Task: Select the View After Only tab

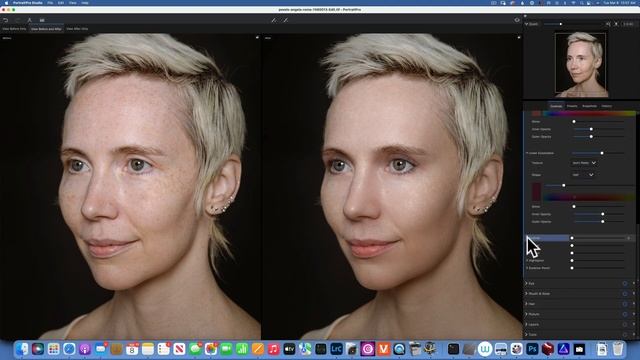Action: pos(77,29)
